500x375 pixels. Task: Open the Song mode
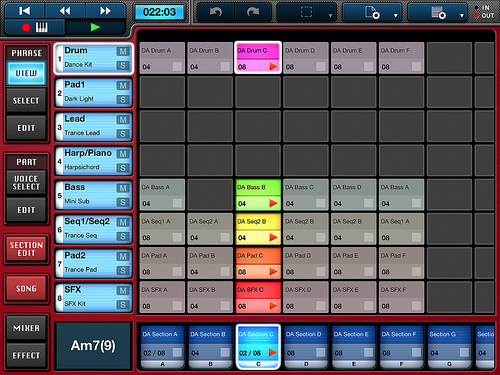click(26, 288)
